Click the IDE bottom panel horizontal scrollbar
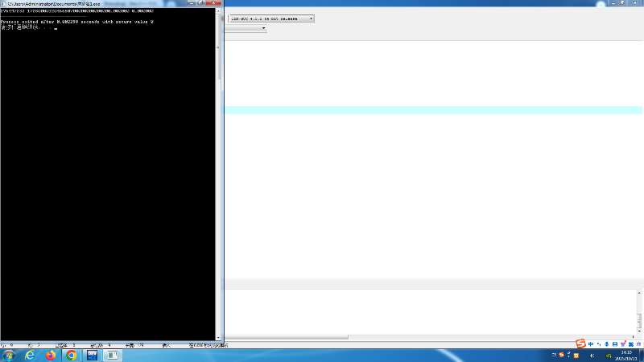 pyautogui.click(x=287, y=337)
